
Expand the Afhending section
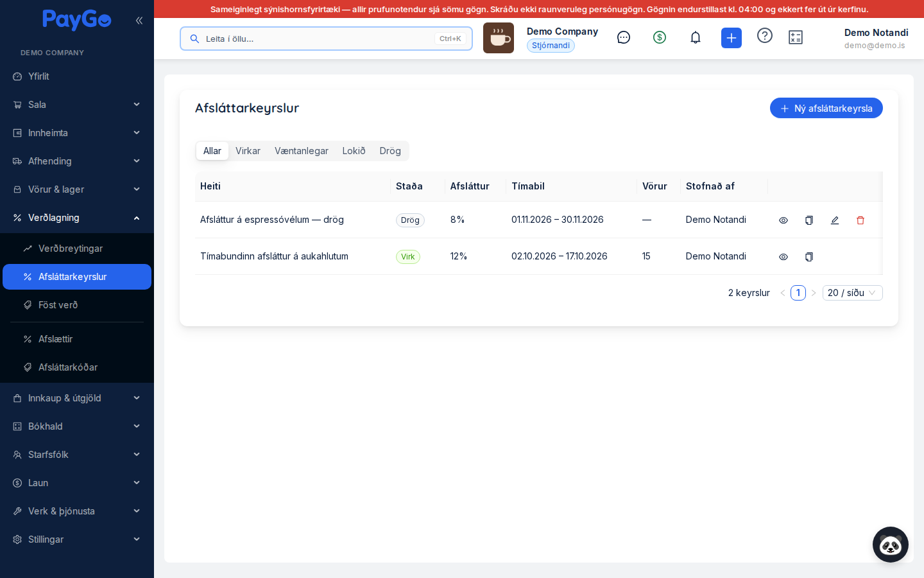coord(77,161)
